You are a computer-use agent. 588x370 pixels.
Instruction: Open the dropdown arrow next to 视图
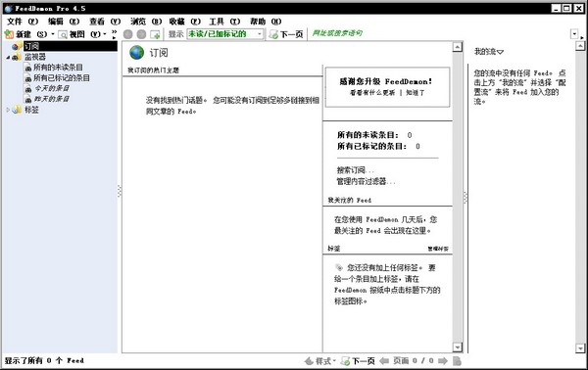click(105, 34)
